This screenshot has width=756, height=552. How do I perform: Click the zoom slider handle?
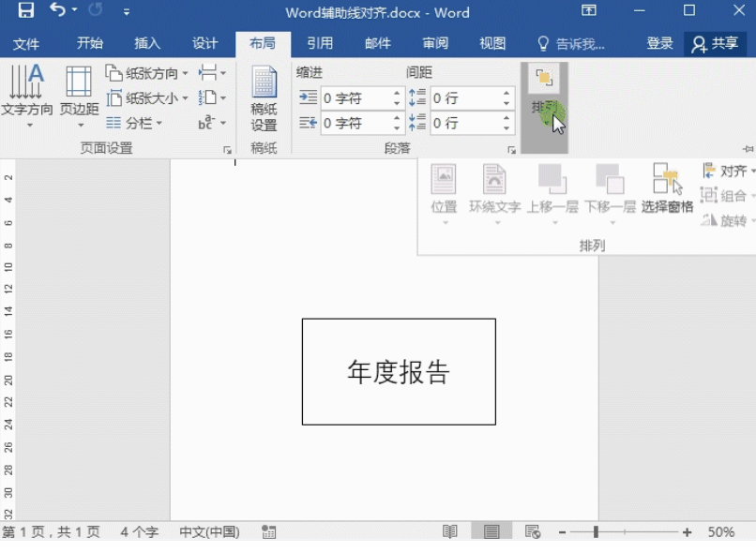pos(596,531)
